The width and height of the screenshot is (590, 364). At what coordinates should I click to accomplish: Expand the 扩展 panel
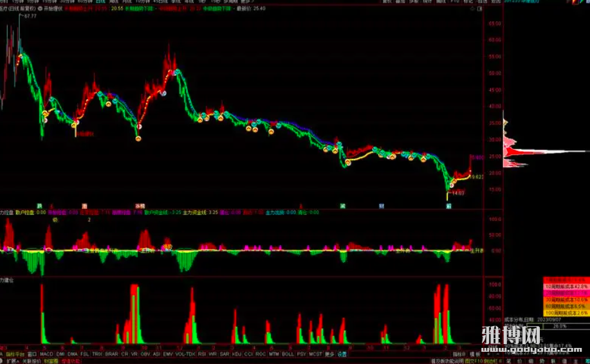click(12, 361)
